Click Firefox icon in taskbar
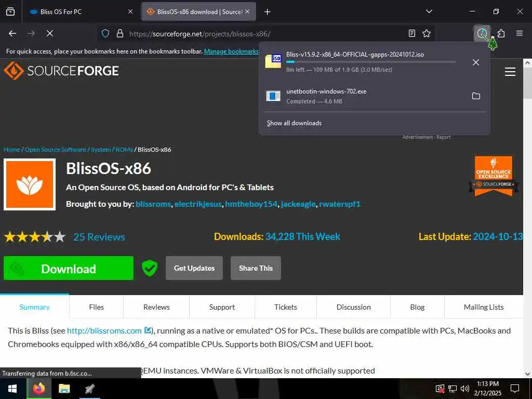This screenshot has height=399, width=532. pos(38,389)
